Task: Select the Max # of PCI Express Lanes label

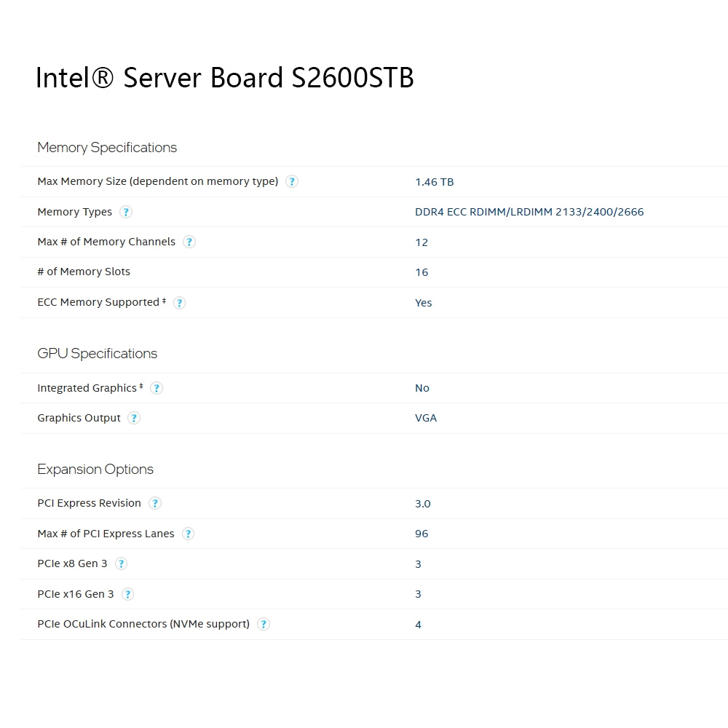Action: pos(106,534)
